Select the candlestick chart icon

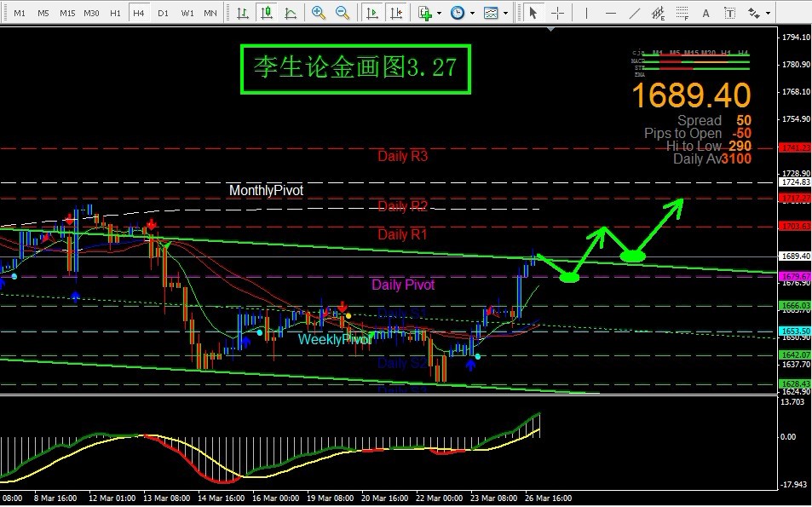pyautogui.click(x=268, y=13)
